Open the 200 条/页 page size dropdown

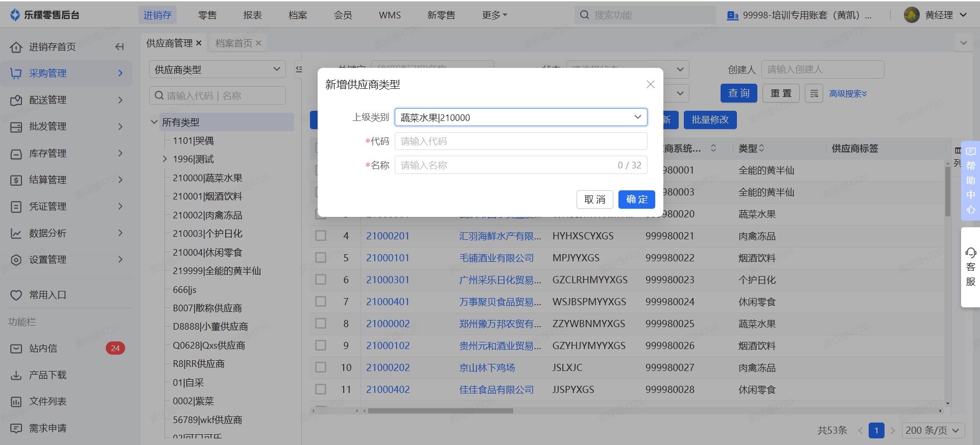(933, 430)
